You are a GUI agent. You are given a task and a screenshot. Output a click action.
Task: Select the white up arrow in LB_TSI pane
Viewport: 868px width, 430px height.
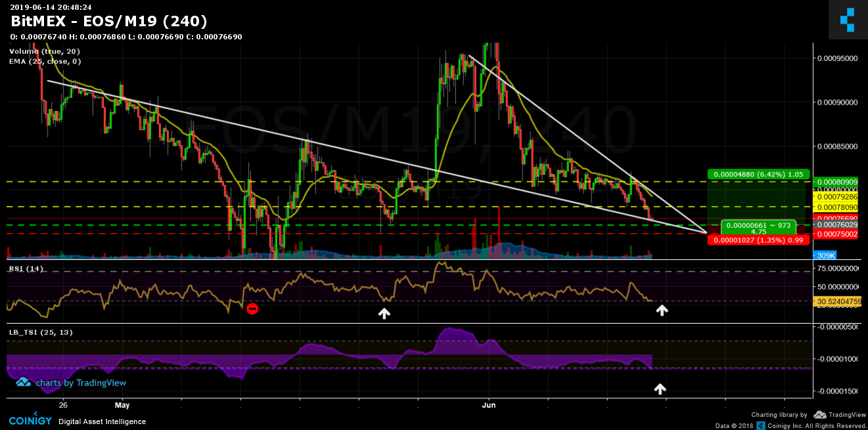pyautogui.click(x=660, y=389)
